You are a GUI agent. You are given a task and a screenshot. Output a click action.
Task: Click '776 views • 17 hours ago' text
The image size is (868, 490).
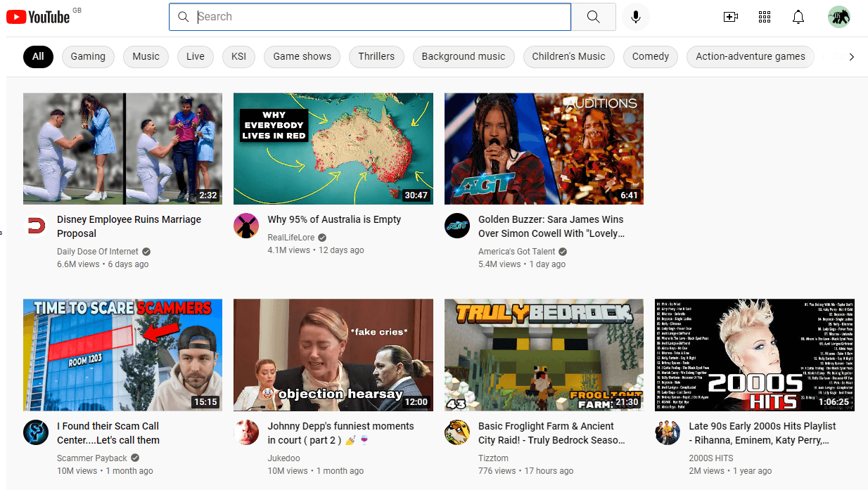pyautogui.click(x=525, y=471)
